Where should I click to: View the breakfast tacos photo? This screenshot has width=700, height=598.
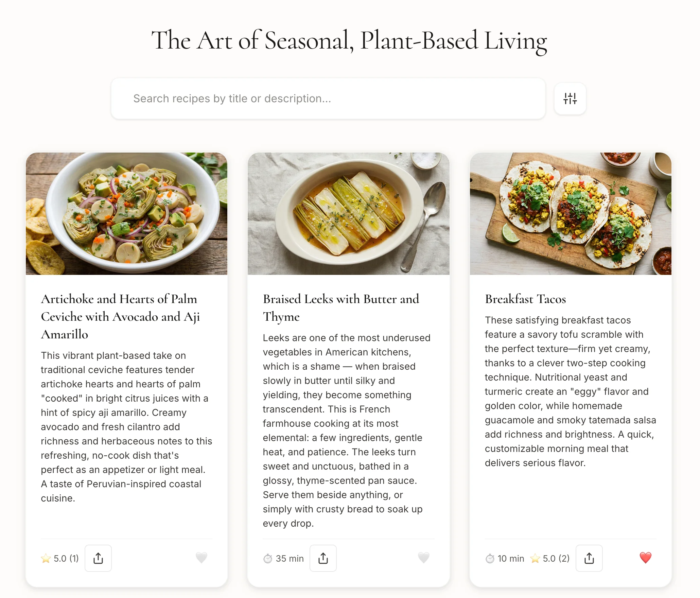pos(570,213)
